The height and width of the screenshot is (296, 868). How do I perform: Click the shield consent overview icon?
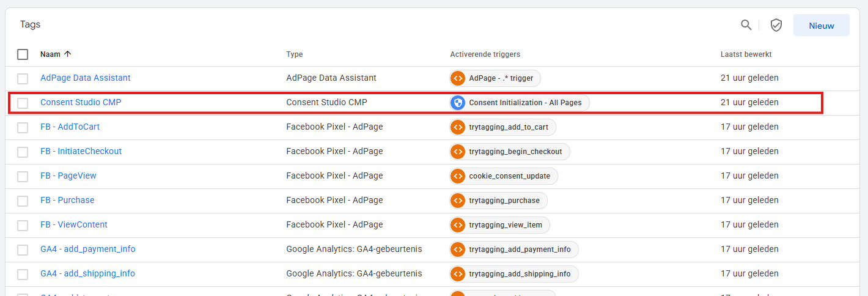click(776, 25)
